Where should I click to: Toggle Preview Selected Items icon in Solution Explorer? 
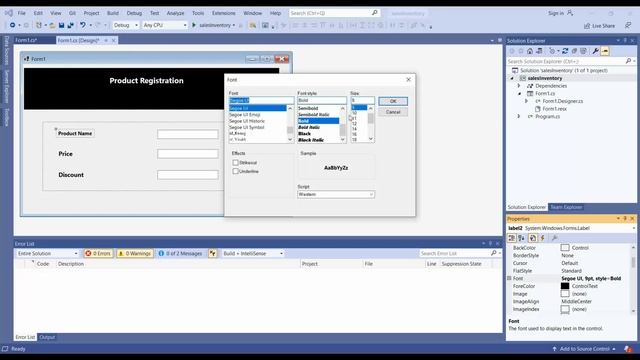[x=605, y=51]
